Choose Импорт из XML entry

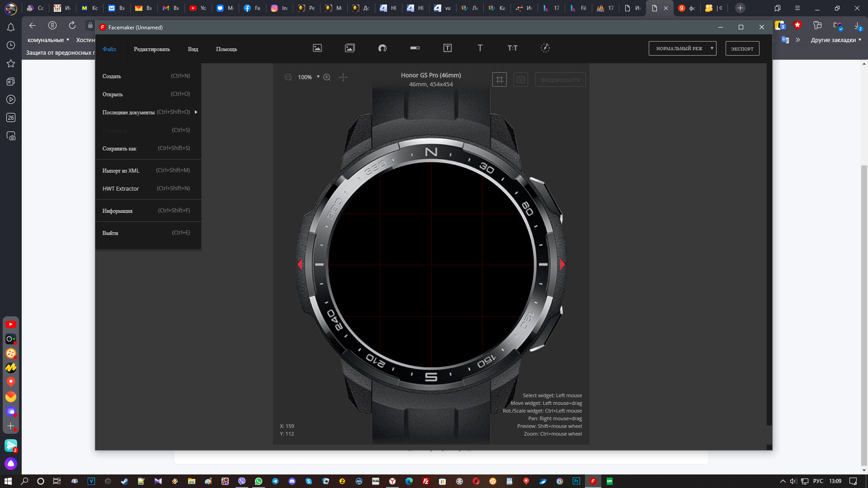tap(148, 170)
